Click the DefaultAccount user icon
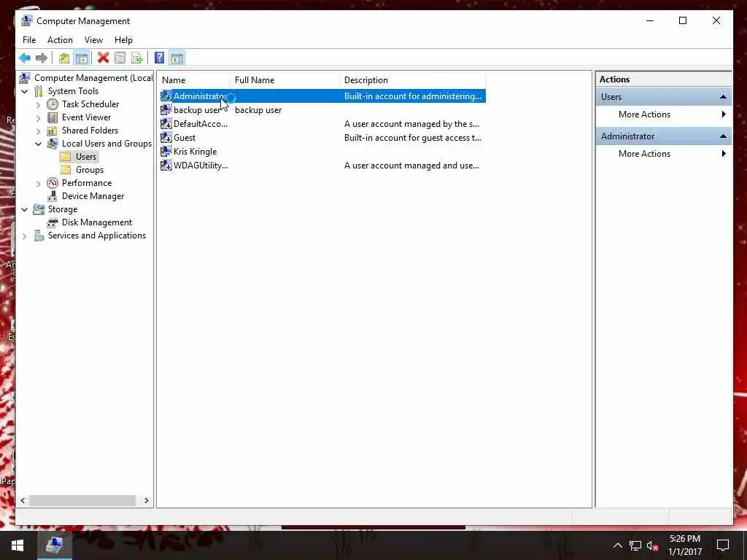 (x=166, y=124)
